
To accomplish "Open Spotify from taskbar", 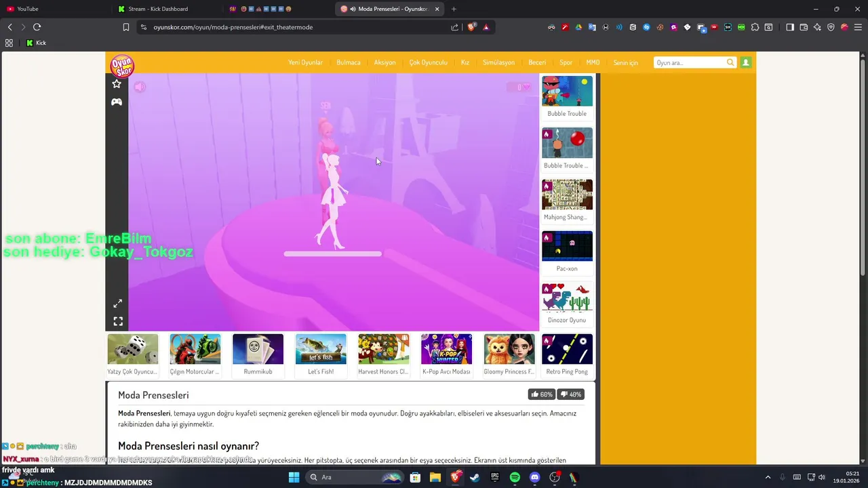I will [x=515, y=477].
